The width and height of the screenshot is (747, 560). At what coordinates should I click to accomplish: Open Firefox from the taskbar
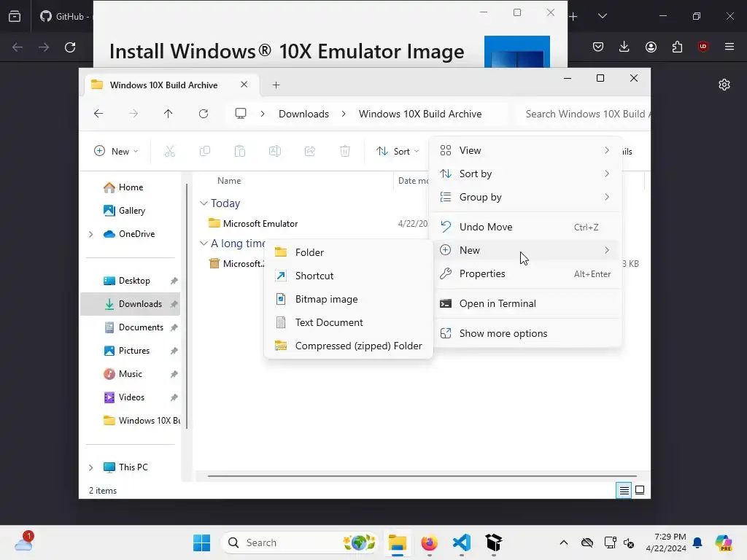pyautogui.click(x=429, y=542)
